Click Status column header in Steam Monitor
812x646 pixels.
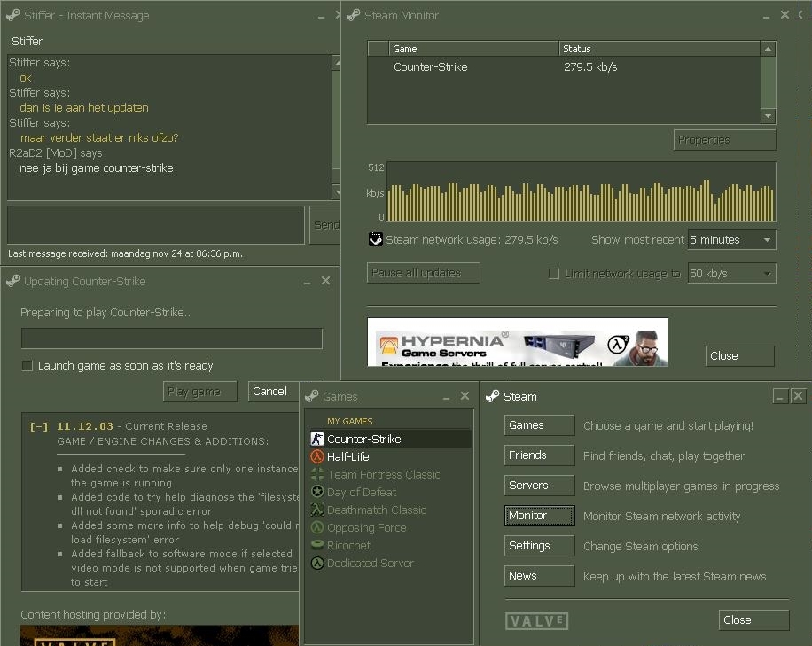[660, 49]
